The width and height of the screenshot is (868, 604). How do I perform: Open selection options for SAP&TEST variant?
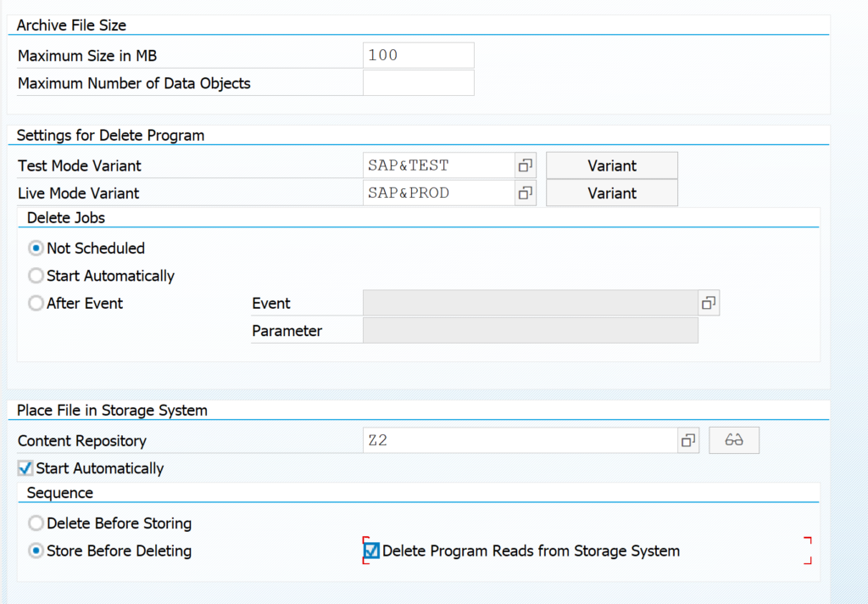pos(525,165)
